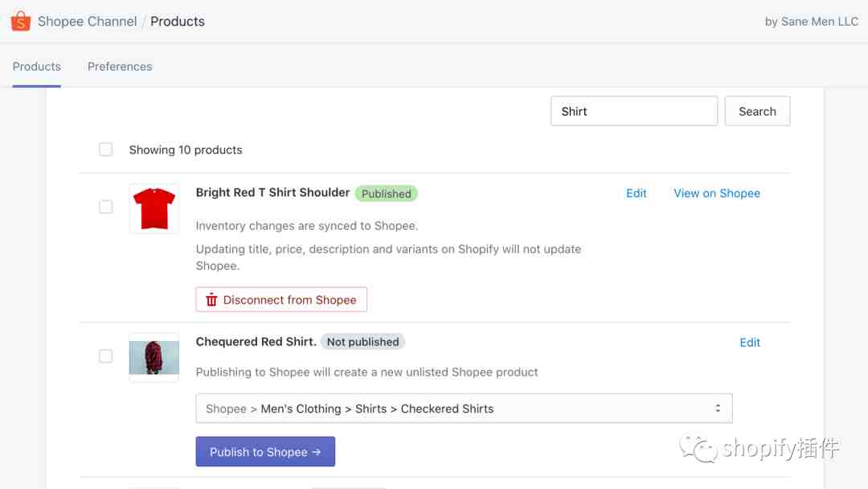This screenshot has height=489, width=868.
Task: Toggle the select-all products checkbox
Action: click(106, 150)
